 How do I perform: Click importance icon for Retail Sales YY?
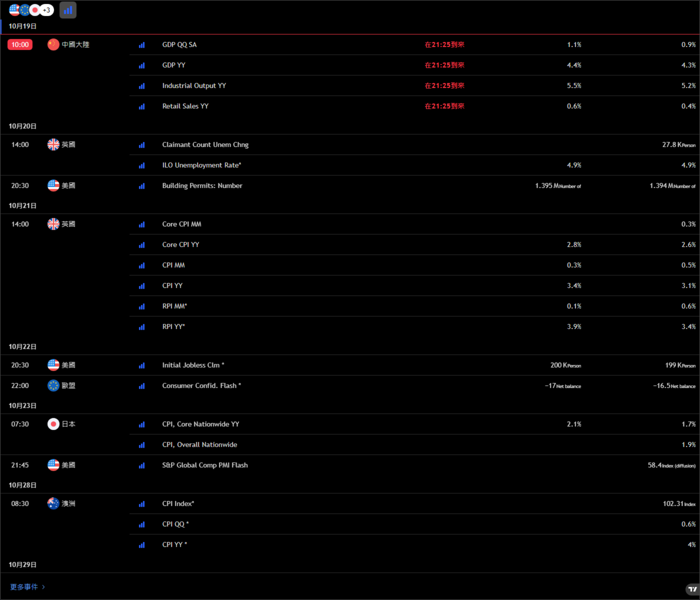click(x=142, y=106)
